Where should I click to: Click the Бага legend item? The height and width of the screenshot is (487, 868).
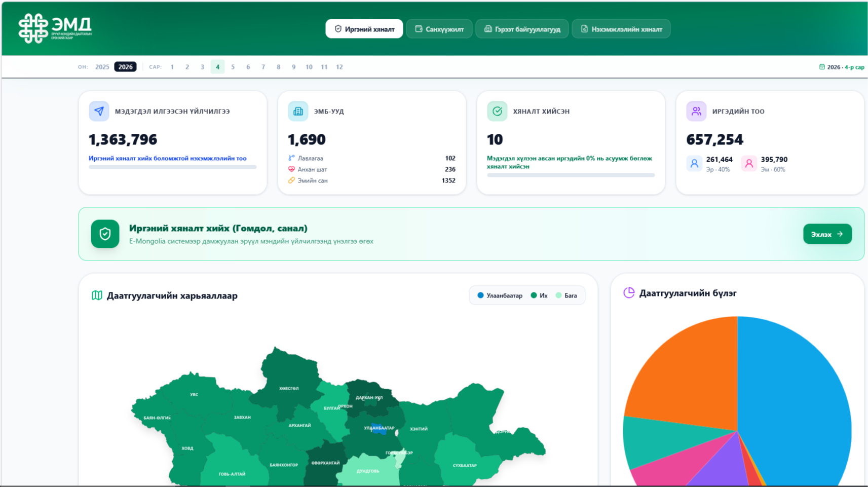567,295
